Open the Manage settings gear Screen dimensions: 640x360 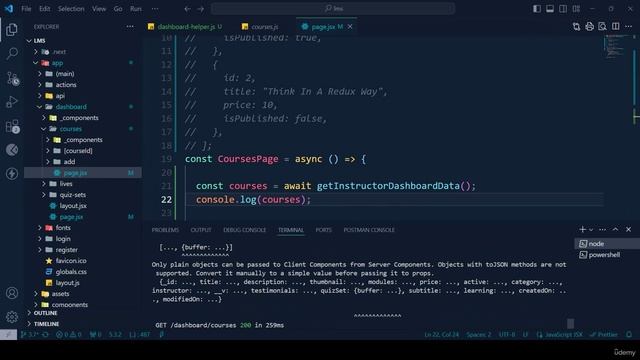[x=12, y=317]
